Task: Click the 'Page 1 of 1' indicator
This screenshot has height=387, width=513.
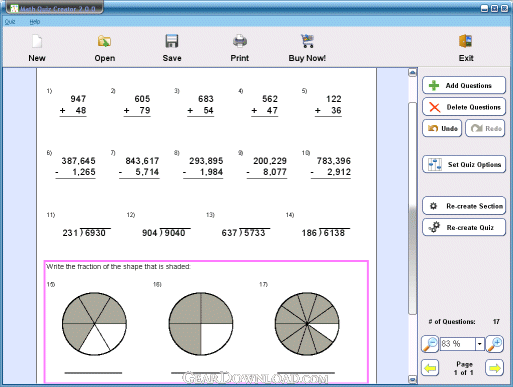Action: point(464,368)
